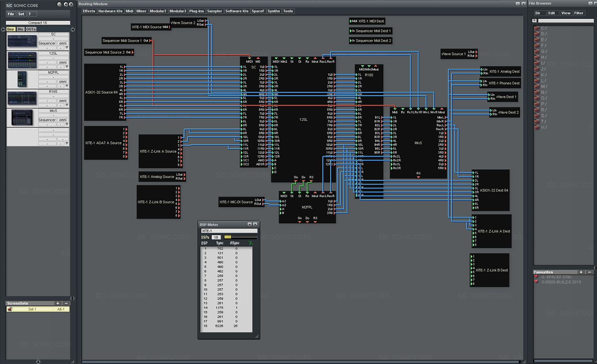Open R165 device thumbnail
This screenshot has width=597, height=364.
[x=22, y=98]
